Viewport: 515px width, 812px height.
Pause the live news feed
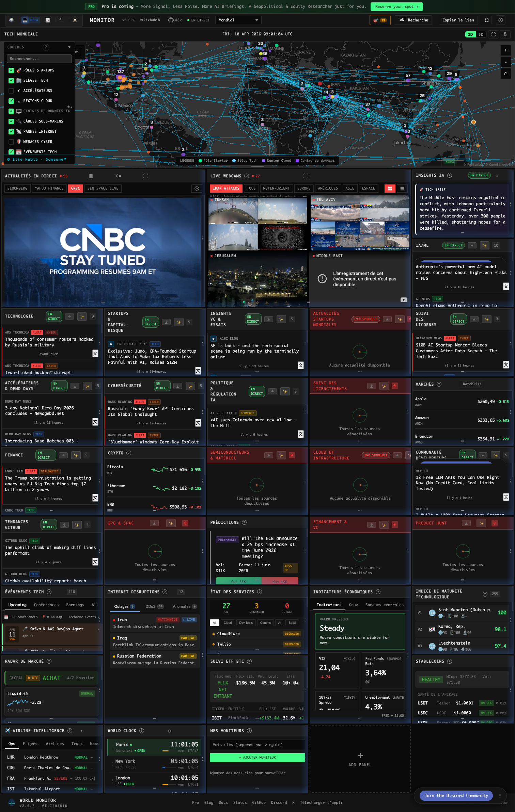tap(91, 176)
